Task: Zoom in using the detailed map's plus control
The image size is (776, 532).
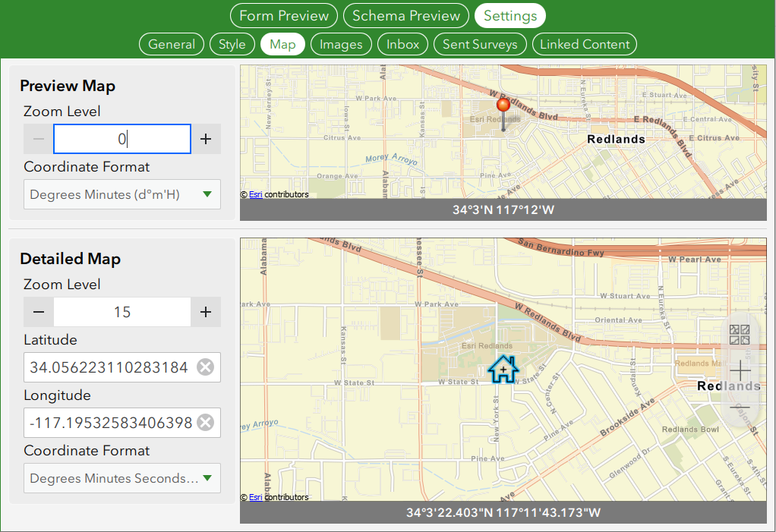Action: point(739,371)
